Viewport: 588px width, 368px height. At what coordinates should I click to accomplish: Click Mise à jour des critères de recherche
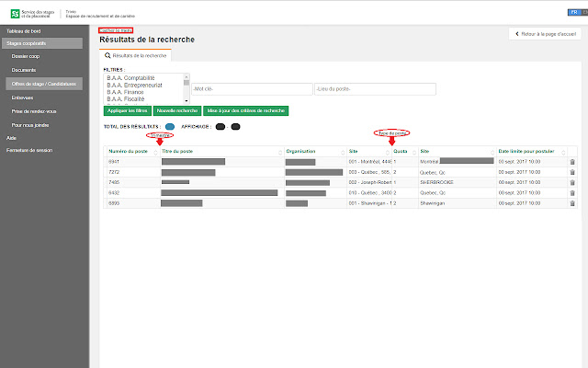246,110
